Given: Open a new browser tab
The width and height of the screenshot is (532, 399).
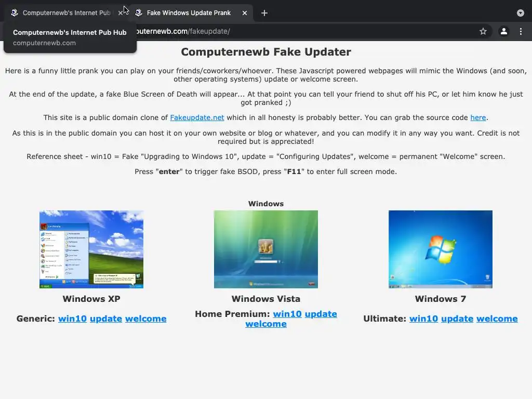Looking at the screenshot, I should click(x=264, y=13).
